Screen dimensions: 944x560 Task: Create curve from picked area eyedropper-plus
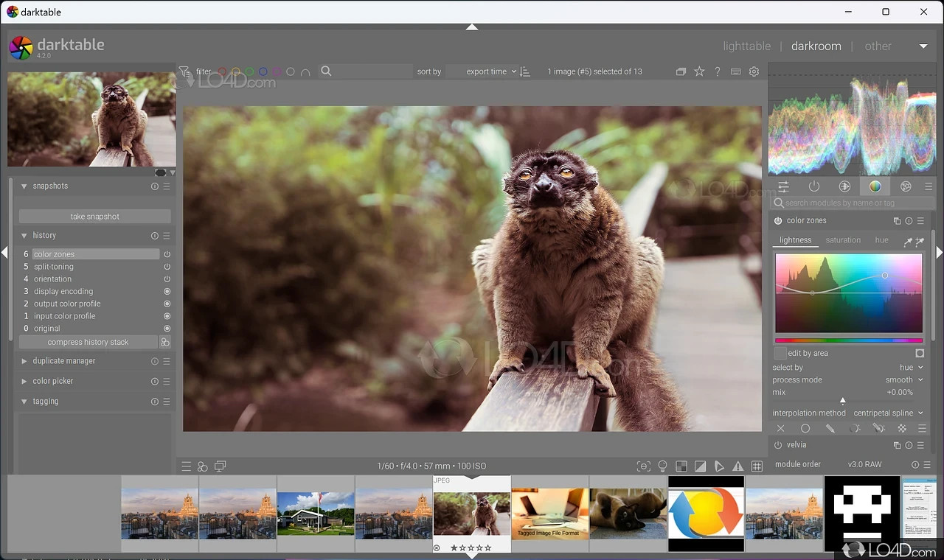[x=920, y=241]
